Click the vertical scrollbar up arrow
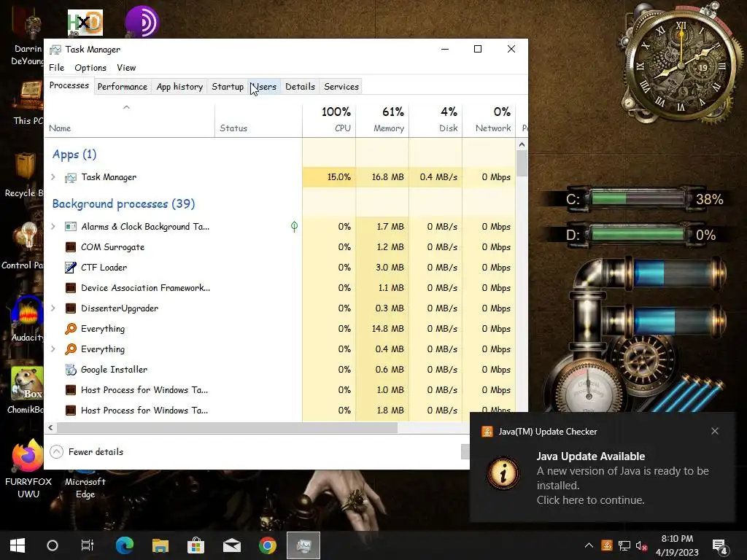The width and height of the screenshot is (747, 560). (522, 144)
